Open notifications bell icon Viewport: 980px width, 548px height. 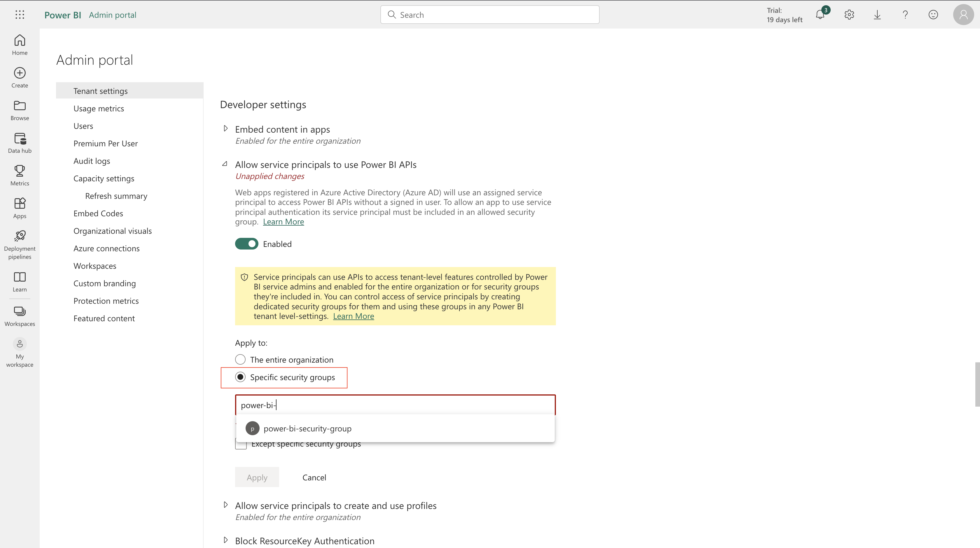pyautogui.click(x=820, y=15)
